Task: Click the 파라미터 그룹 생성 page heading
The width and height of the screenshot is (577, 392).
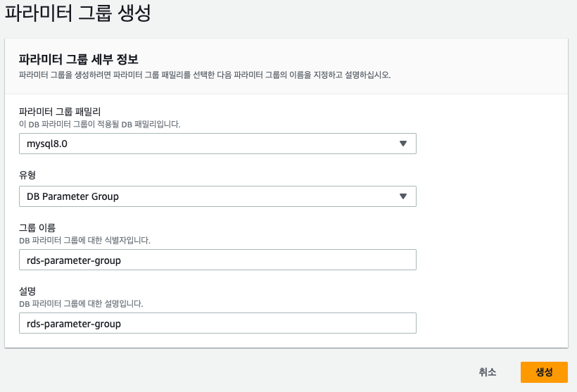Action: pyautogui.click(x=77, y=13)
